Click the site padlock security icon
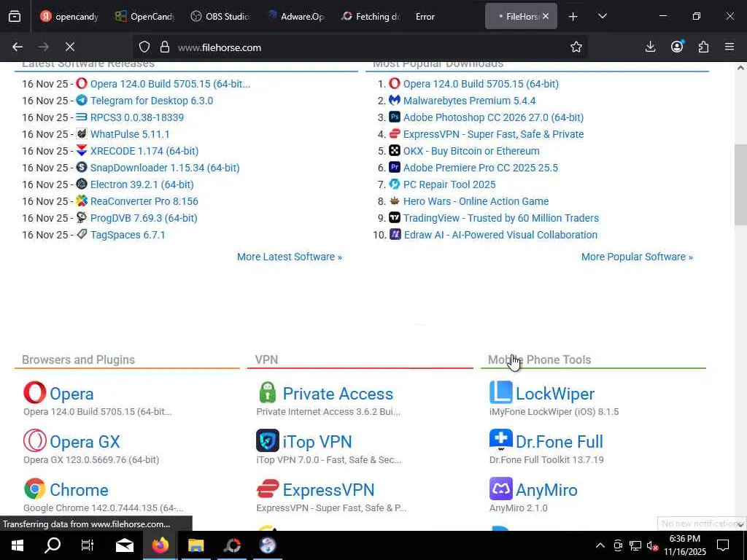The height and width of the screenshot is (560, 747). pos(165,47)
